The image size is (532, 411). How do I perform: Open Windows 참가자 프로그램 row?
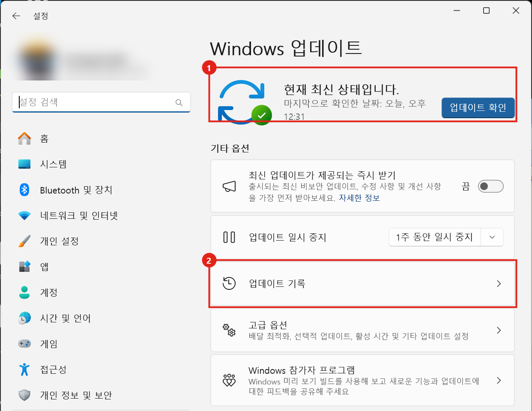(362, 380)
